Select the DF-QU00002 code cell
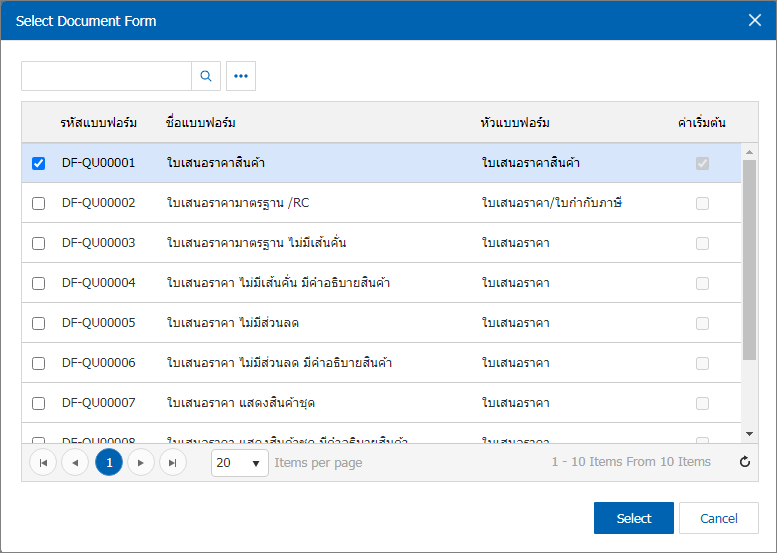The height and width of the screenshot is (553, 777). (99, 203)
